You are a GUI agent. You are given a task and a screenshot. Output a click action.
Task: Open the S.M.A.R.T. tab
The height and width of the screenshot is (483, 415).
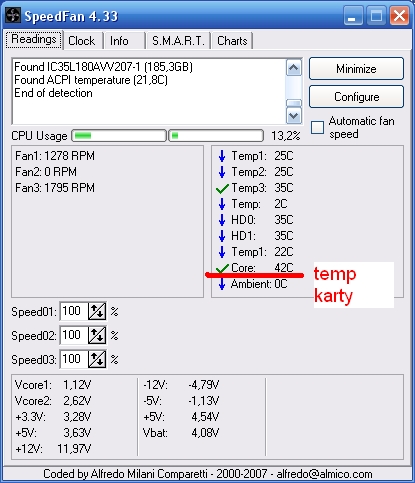coord(178,41)
